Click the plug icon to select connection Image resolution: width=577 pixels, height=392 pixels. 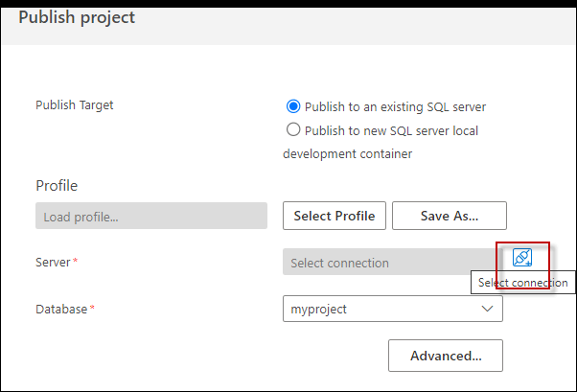point(522,257)
